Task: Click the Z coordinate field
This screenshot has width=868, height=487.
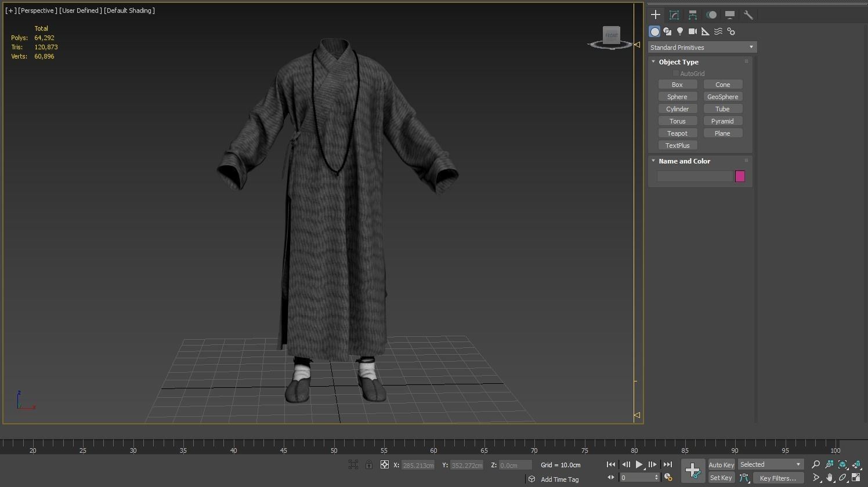Action: (x=515, y=465)
